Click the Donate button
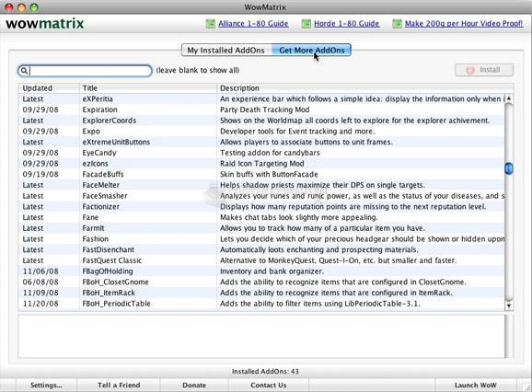Viewport: 532px width, 392px height. point(194,386)
